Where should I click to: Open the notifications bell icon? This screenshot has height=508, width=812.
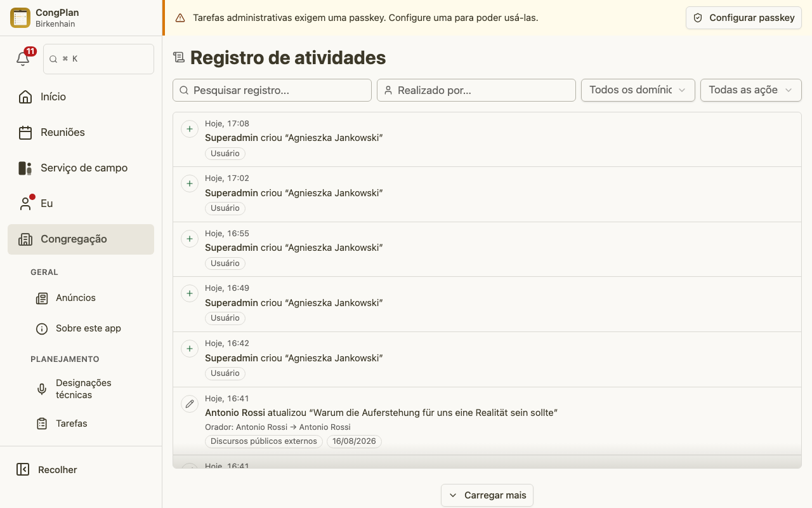tap(23, 59)
